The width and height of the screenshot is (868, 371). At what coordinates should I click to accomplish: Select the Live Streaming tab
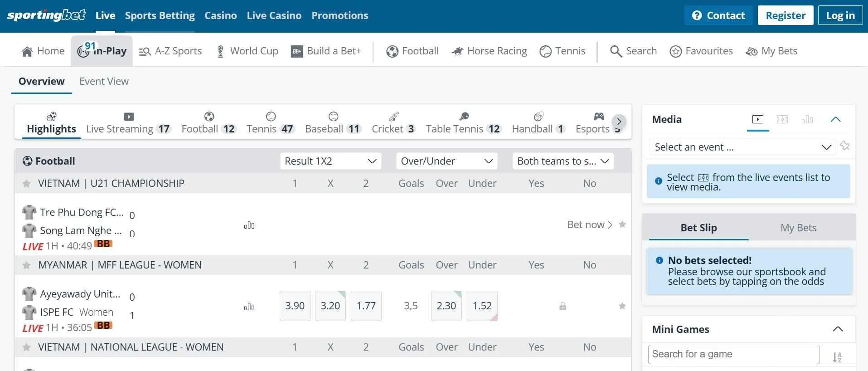pos(129,123)
